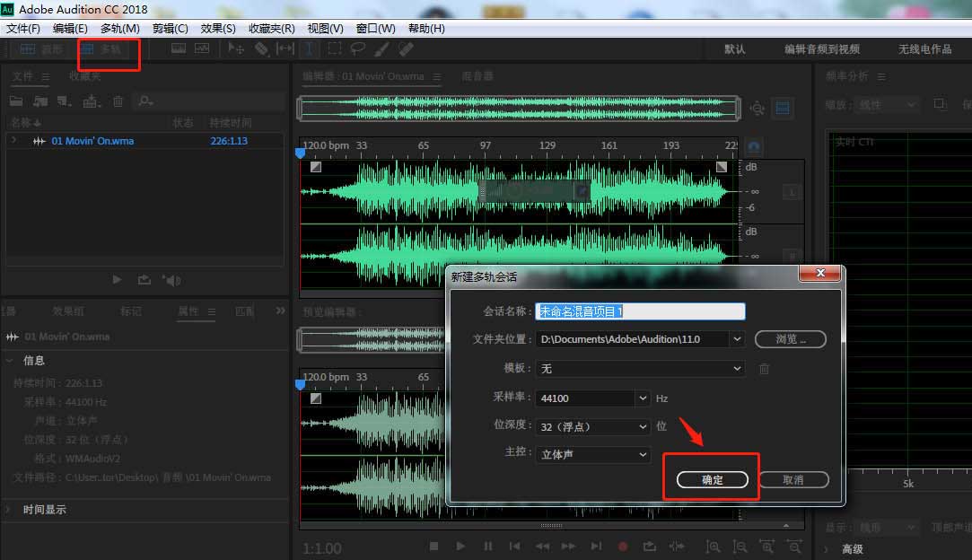Screen dimensions: 972x560
Task: Show more panel tabs with double chevron
Action: (280, 311)
